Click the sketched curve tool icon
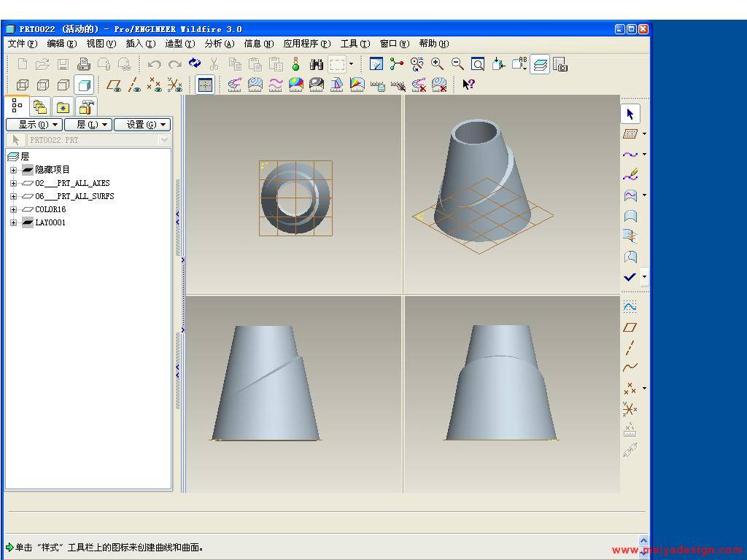This screenshot has height=560, width=747. [x=630, y=307]
